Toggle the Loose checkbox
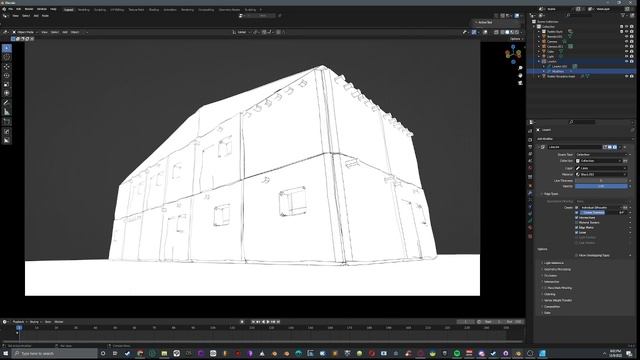This screenshot has width=640, height=360. [x=577, y=232]
